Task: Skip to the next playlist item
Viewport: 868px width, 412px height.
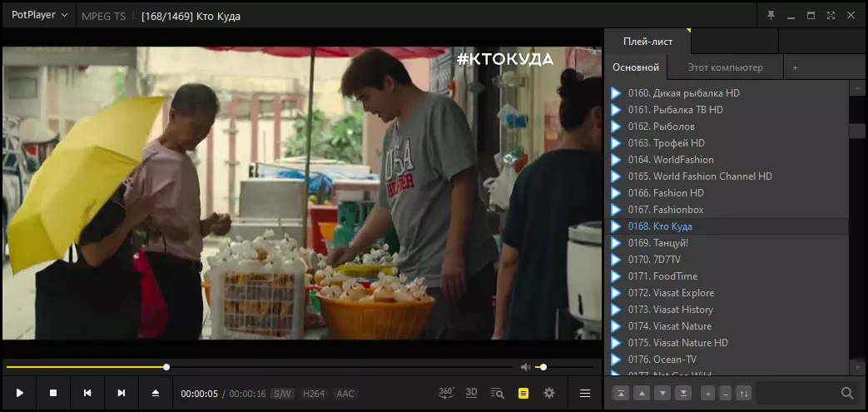Action: pyautogui.click(x=122, y=393)
